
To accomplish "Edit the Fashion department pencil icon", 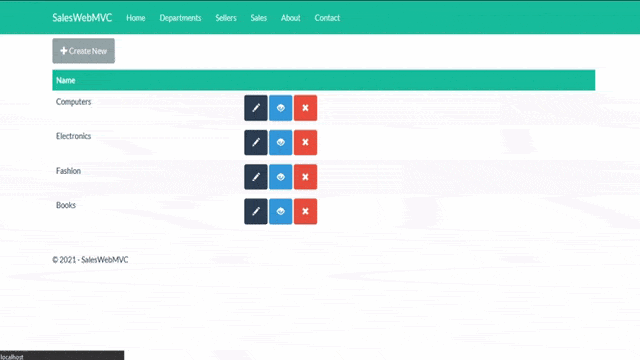I will (x=256, y=177).
